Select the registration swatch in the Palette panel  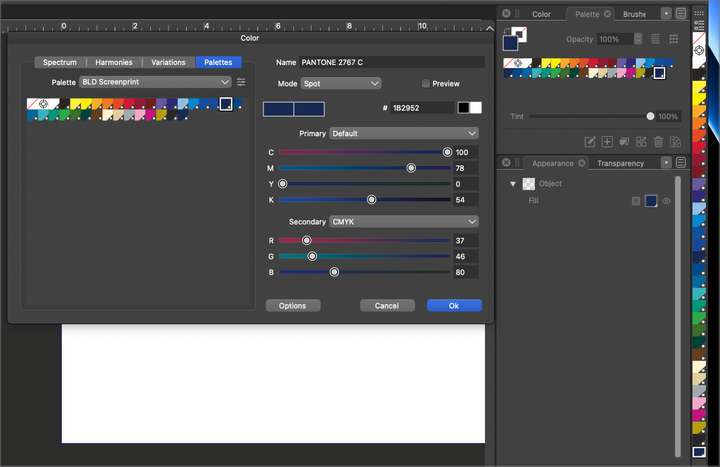518,63
